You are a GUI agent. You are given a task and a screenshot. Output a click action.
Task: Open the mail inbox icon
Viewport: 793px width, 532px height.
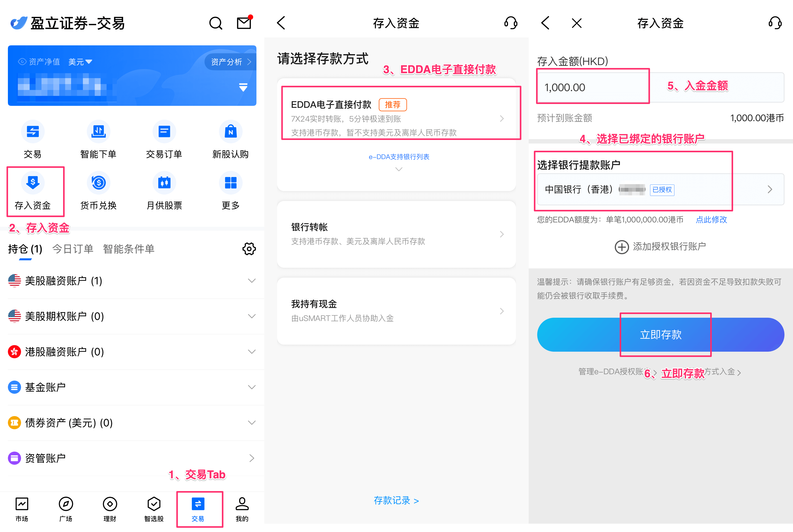point(244,23)
